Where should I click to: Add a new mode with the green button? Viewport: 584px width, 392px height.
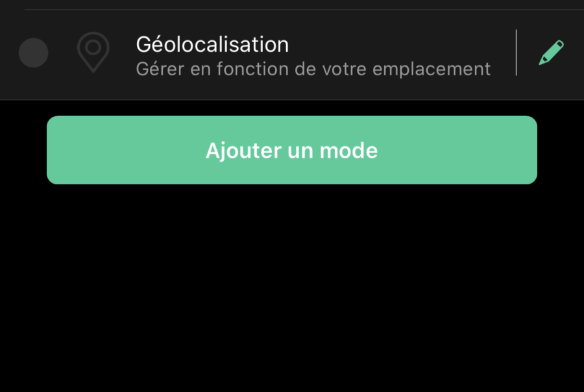click(x=292, y=150)
